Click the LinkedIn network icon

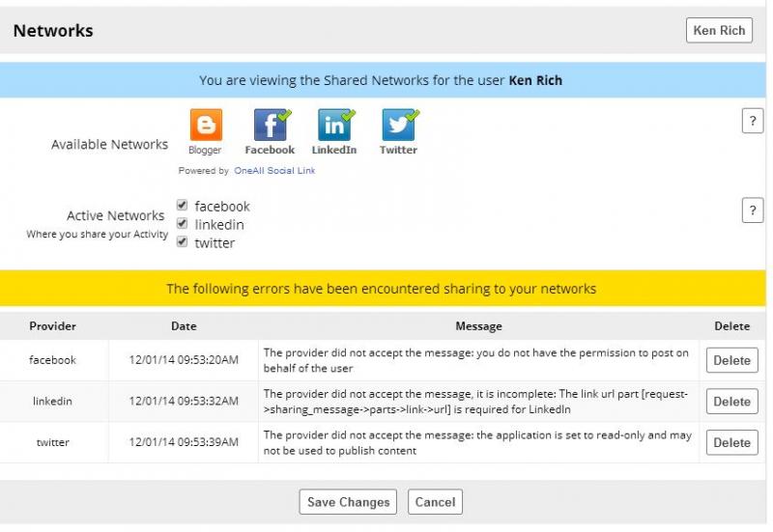click(x=334, y=126)
